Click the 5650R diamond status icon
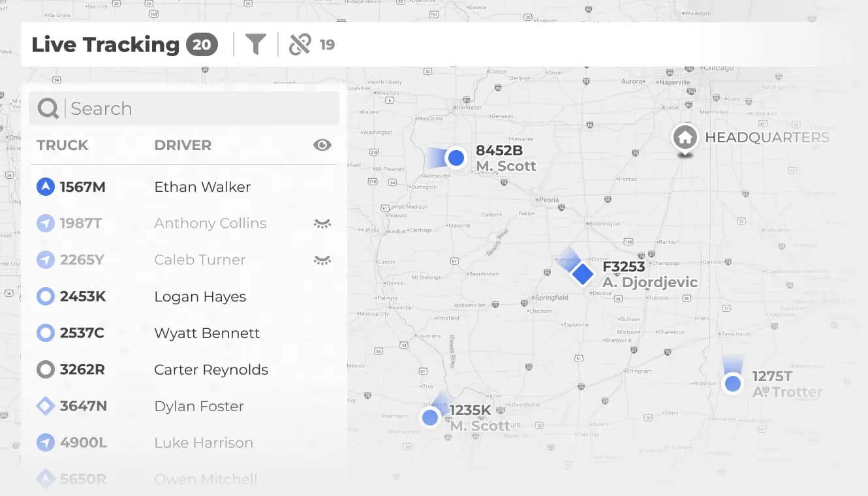 point(45,480)
